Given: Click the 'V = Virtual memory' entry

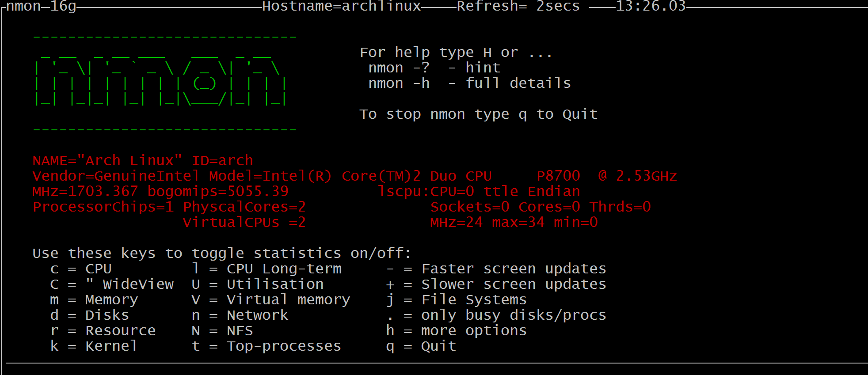Looking at the screenshot, I should 271,299.
